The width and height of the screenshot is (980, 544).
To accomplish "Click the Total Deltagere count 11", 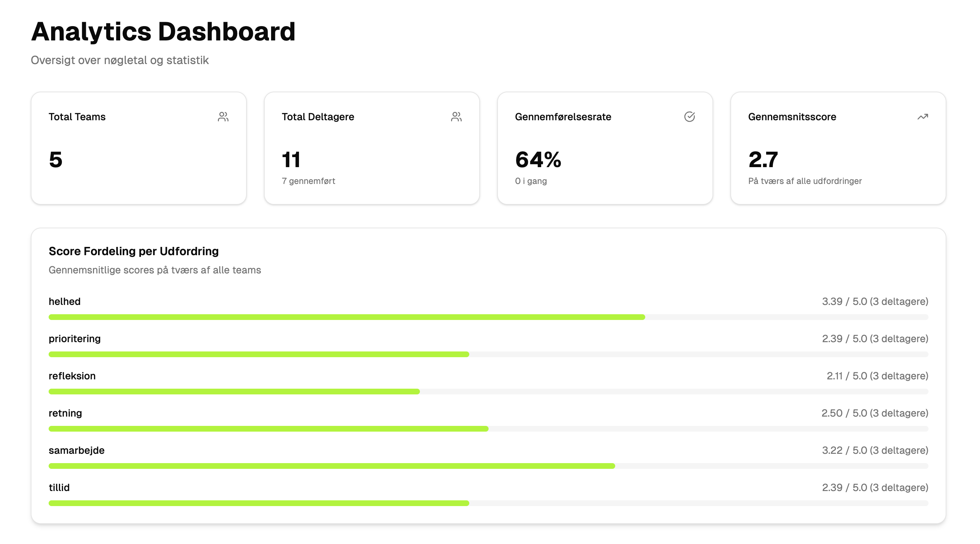I will [291, 160].
